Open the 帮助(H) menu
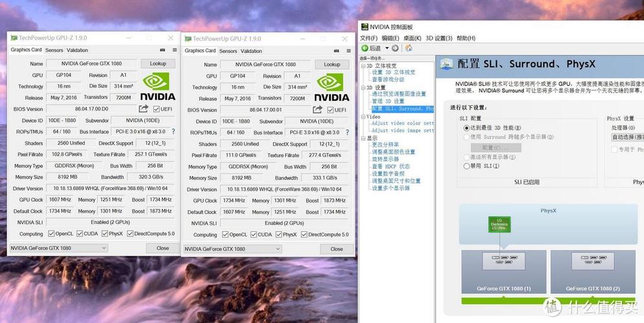Image resolution: width=644 pixels, height=323 pixels. pos(466,37)
